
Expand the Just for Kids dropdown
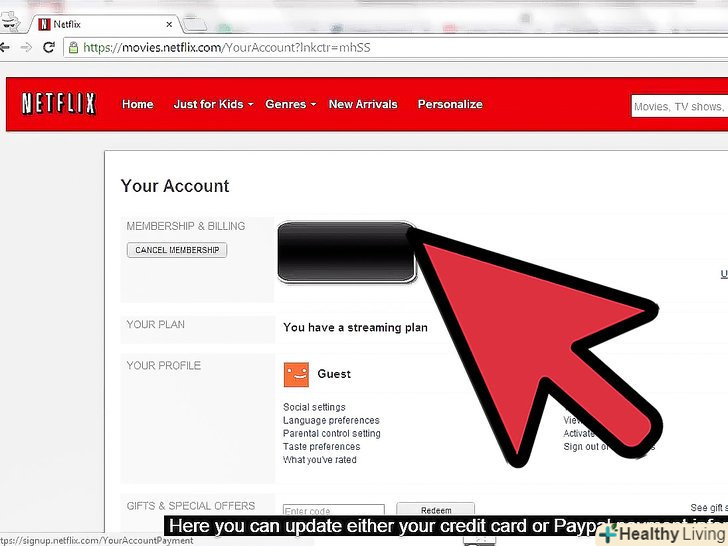click(x=213, y=104)
